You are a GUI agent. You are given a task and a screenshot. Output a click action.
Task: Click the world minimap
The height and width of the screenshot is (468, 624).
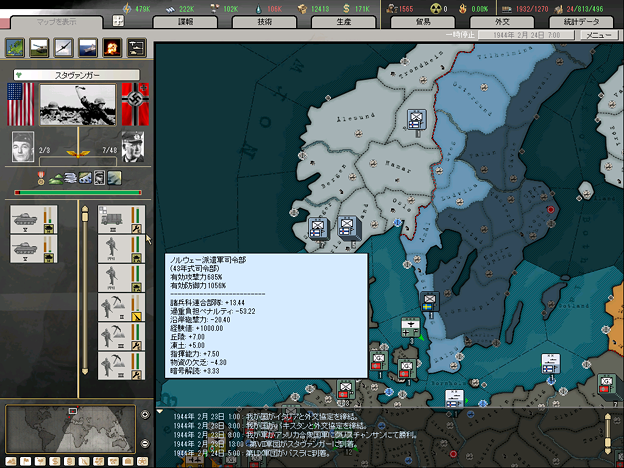pyautogui.click(x=71, y=429)
